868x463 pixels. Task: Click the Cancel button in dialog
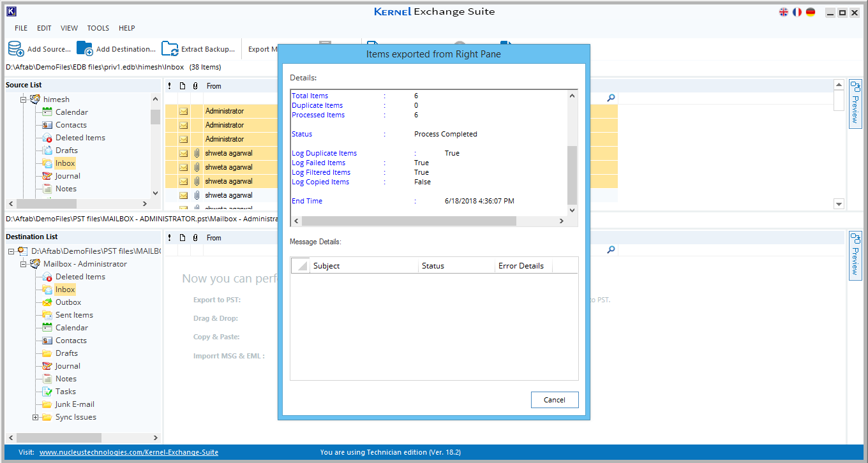[x=555, y=400]
